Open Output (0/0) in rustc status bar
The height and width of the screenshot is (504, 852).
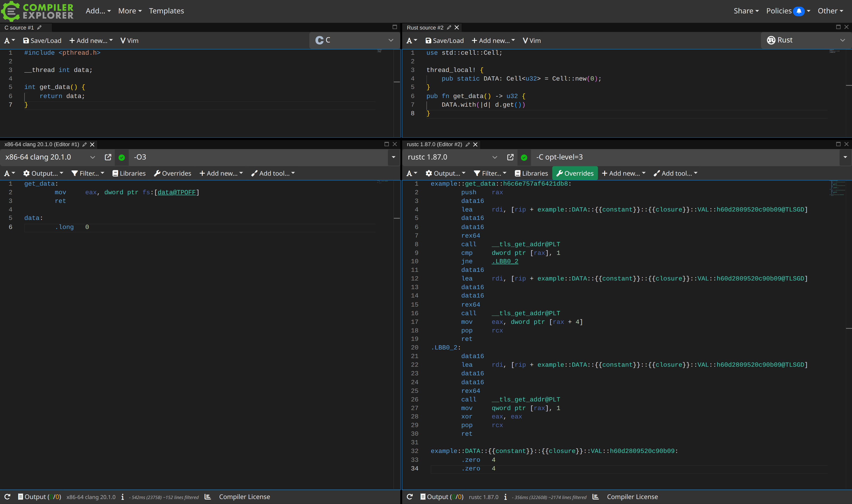point(442,497)
